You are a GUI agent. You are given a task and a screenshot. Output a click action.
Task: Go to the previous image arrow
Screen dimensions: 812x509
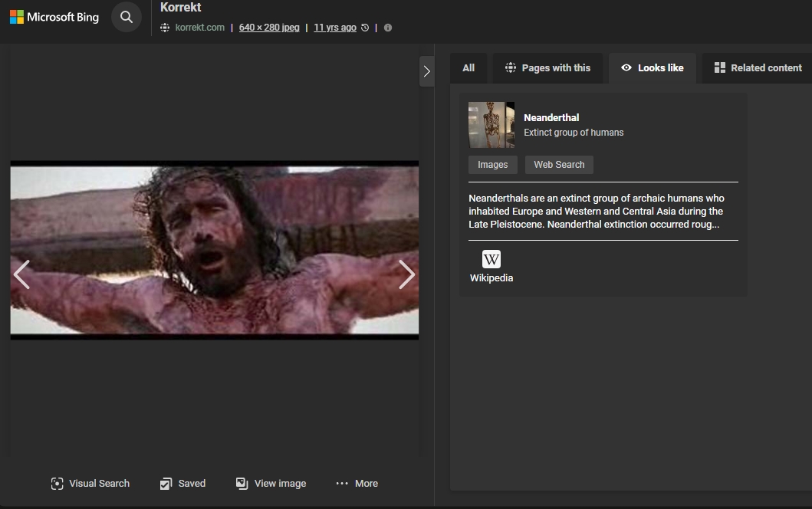pyautogui.click(x=21, y=274)
